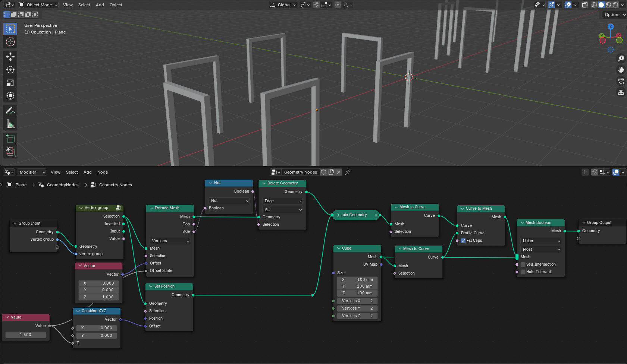Toggle the node editor pin icon
The height and width of the screenshot is (364, 627).
tap(348, 172)
